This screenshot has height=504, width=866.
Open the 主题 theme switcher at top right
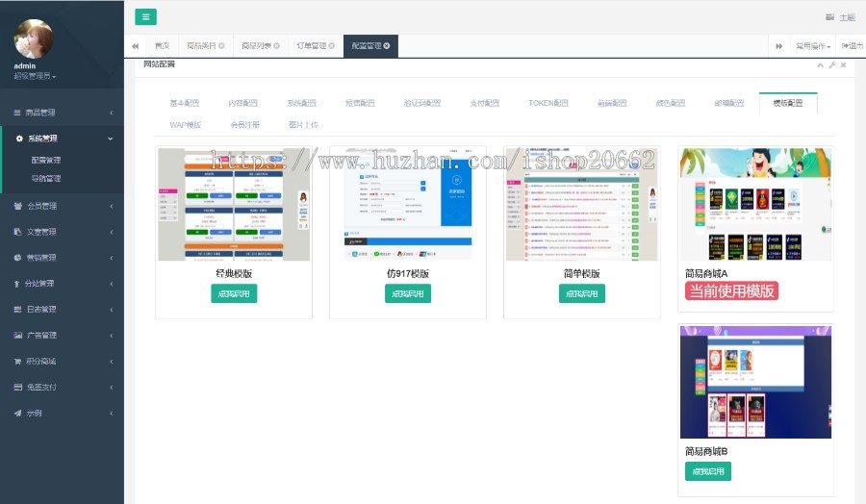coord(841,17)
